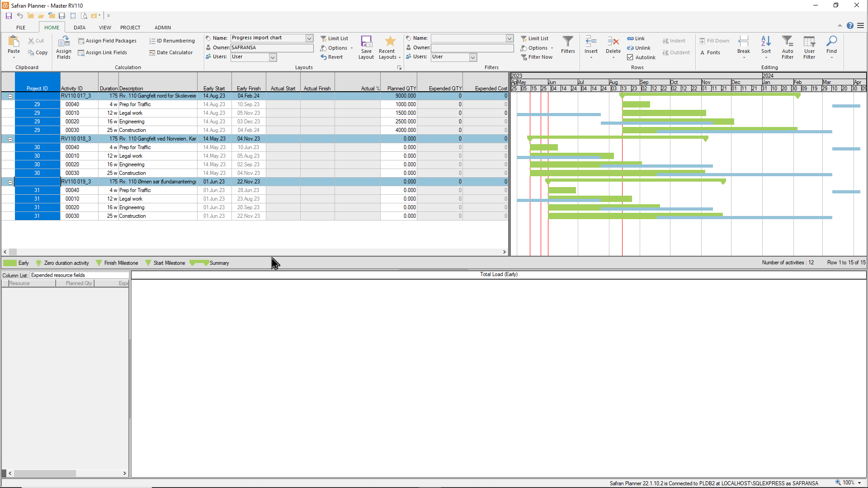Select the DATA menu tab
This screenshot has width=868, height=488.
tap(79, 28)
